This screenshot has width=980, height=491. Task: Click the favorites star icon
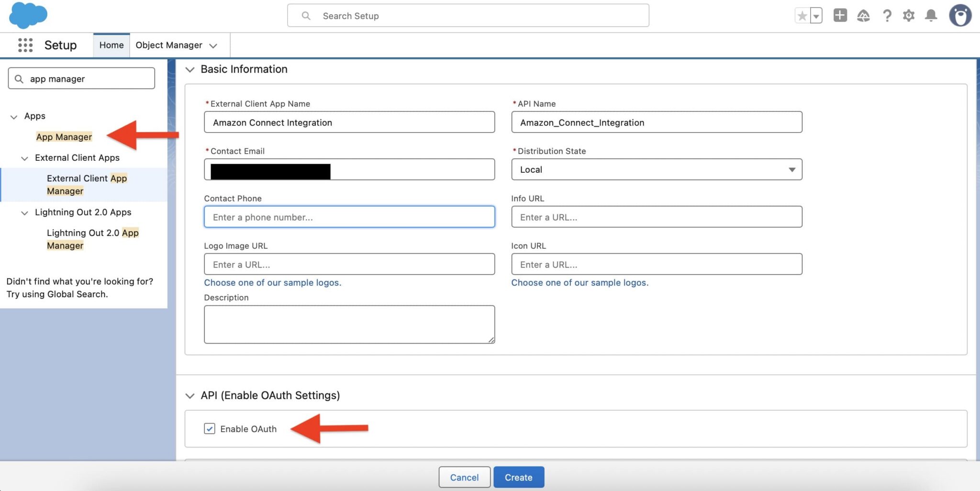(802, 15)
